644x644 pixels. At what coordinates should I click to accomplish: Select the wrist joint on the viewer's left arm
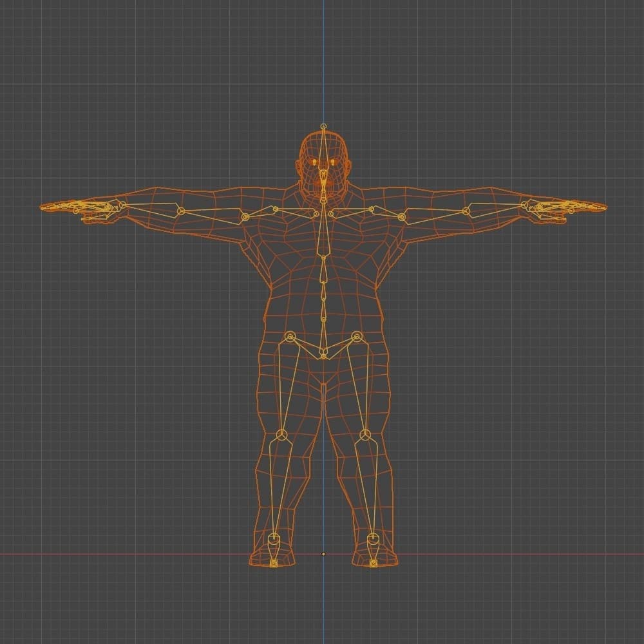click(x=122, y=204)
